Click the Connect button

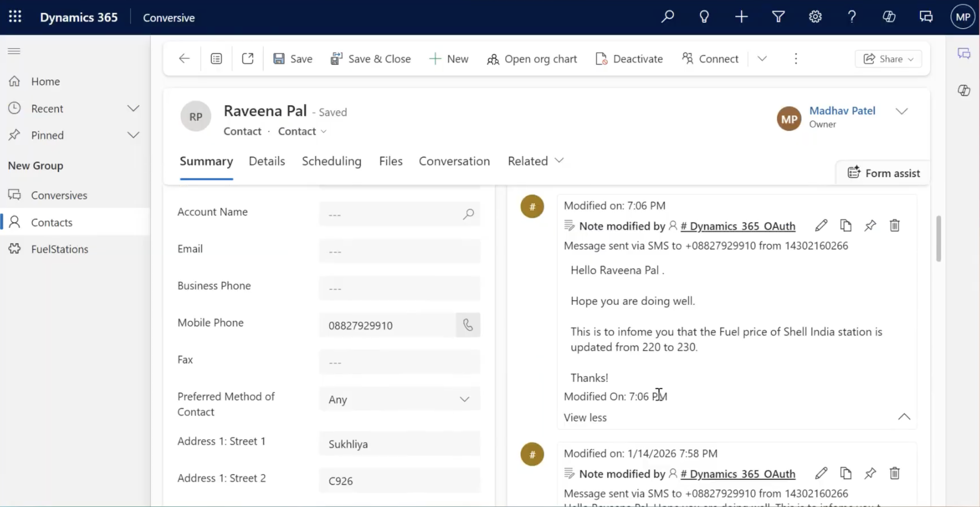(x=710, y=59)
